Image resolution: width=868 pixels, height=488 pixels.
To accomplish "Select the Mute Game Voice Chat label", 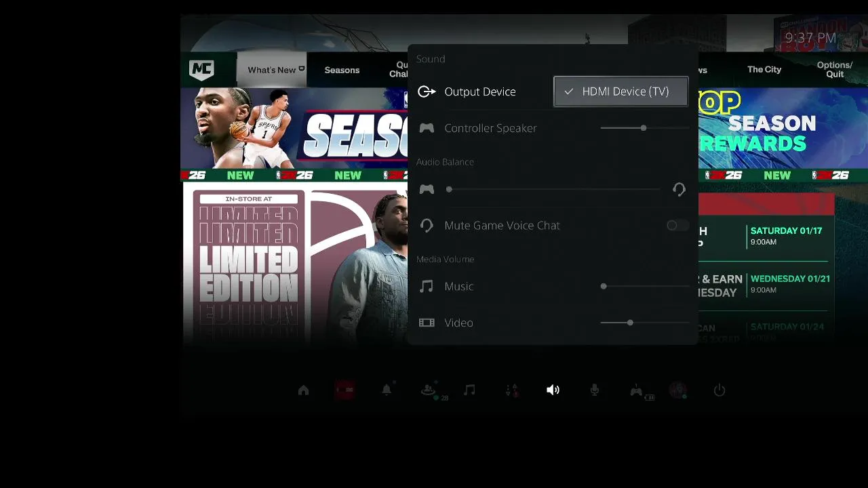I will 502,226.
